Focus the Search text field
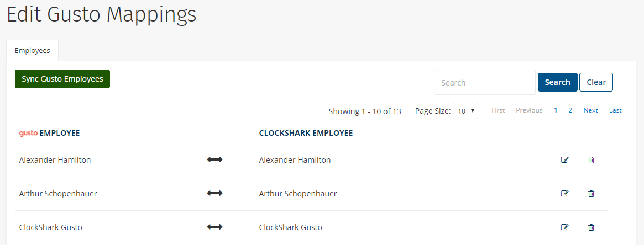This screenshot has width=644, height=245. [485, 82]
